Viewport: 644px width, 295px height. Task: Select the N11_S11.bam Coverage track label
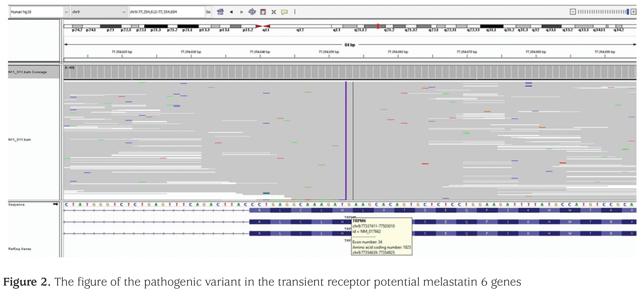pyautogui.click(x=27, y=72)
